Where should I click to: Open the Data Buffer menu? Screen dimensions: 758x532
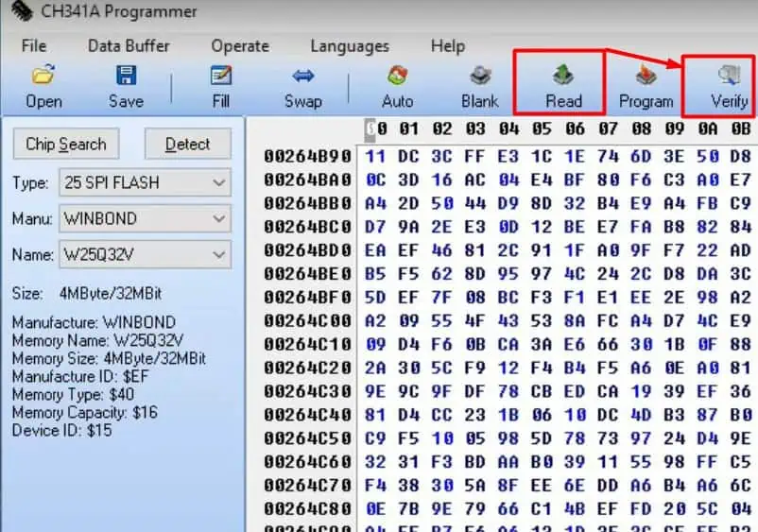coord(129,46)
